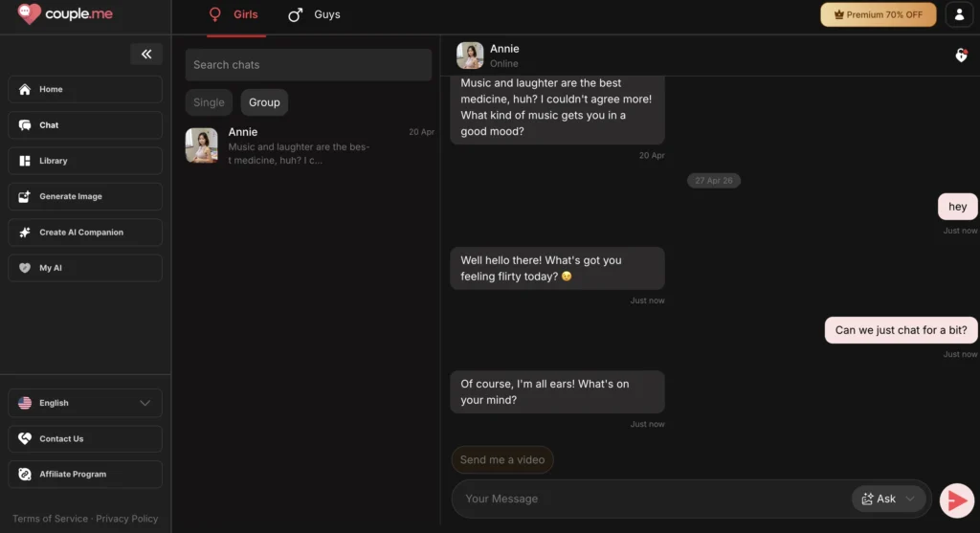Collapse the sidebar with double-chevron icon
This screenshot has height=533, width=980.
coord(146,55)
